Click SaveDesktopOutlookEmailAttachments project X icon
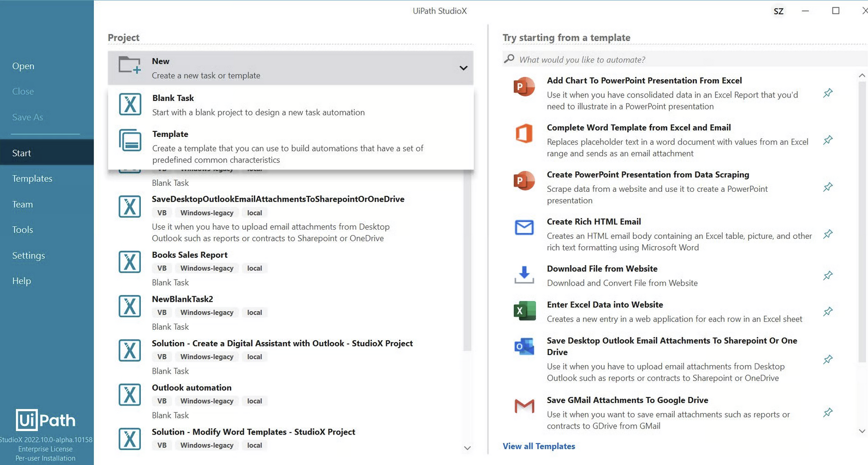This screenshot has height=465, width=868. tap(130, 206)
